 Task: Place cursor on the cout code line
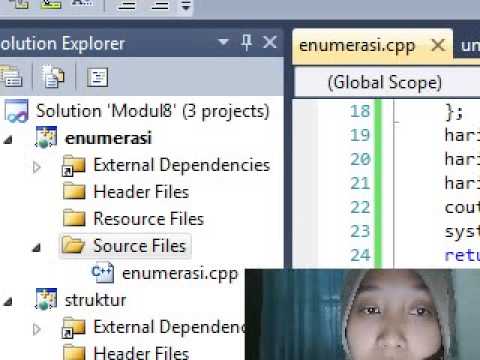462,207
